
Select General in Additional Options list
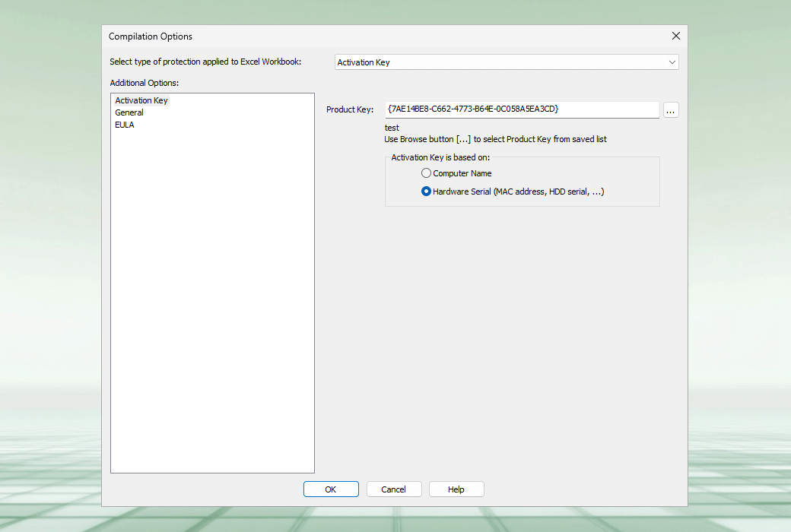coord(129,112)
